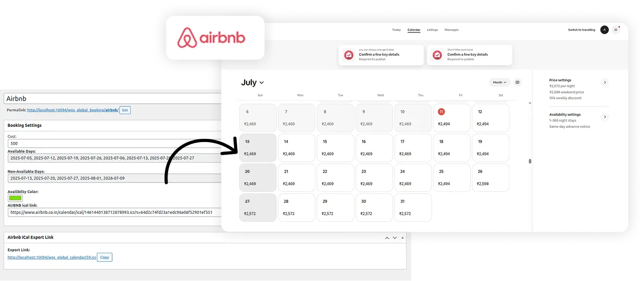The width and height of the screenshot is (644, 281).
Task: Select the blocked July 13 cell
Action: pos(258,148)
